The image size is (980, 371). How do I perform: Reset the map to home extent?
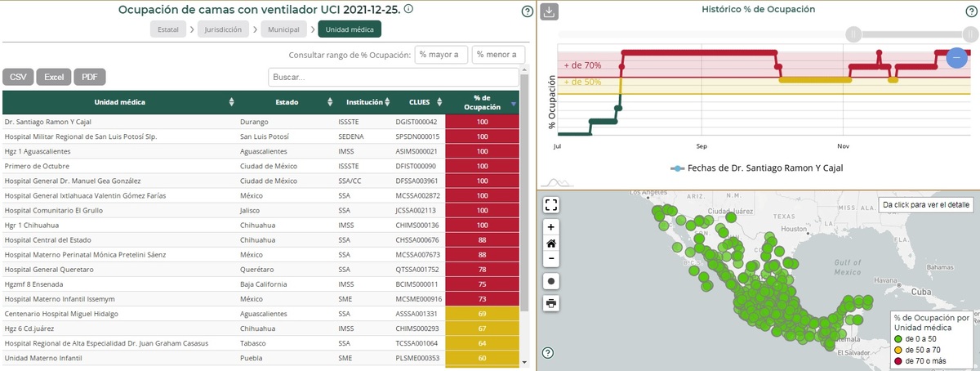552,244
